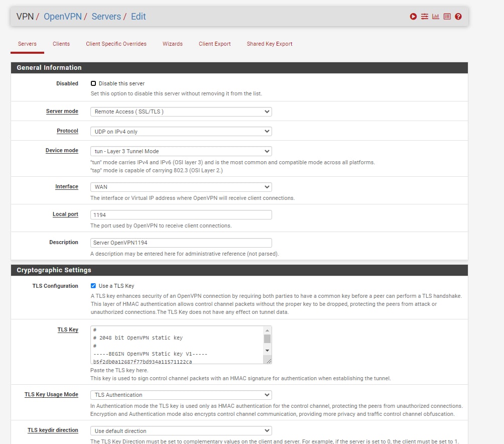Open the status bar-chart icon

tap(436, 17)
